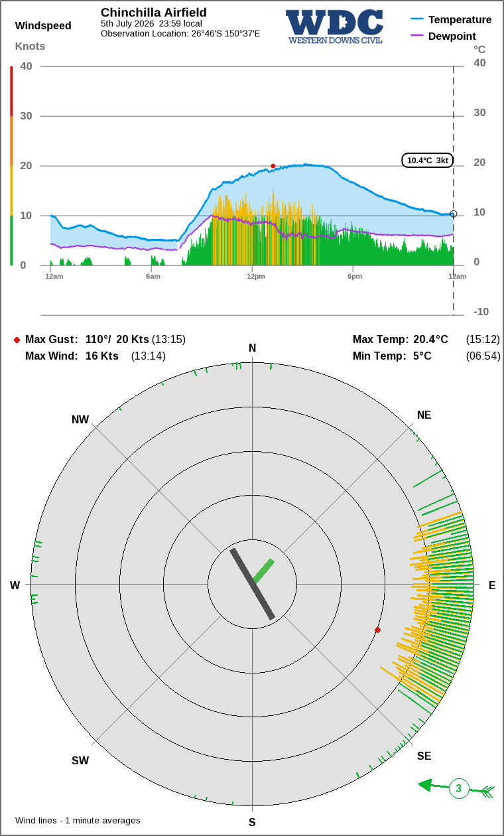Image resolution: width=504 pixels, height=836 pixels.
Task: Click the green wind direction arrow with 3
Action: [x=457, y=789]
